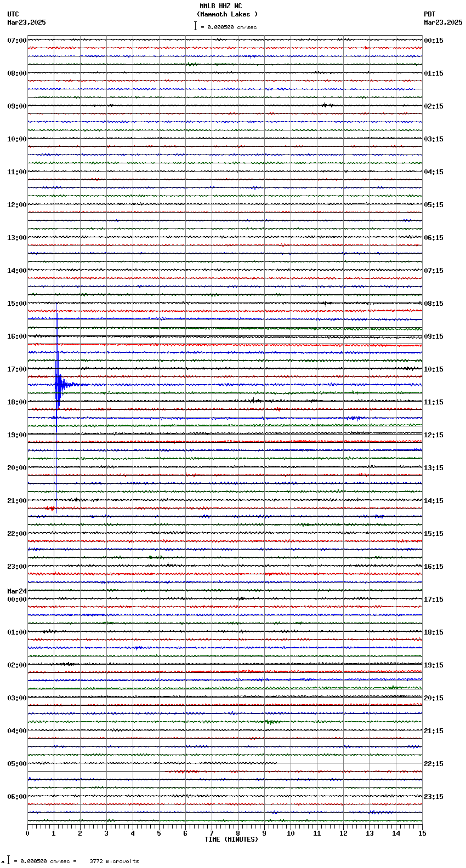This screenshot has height=868, width=466.
Task: Click the 17:00 UTC row label
Action: coord(17,369)
